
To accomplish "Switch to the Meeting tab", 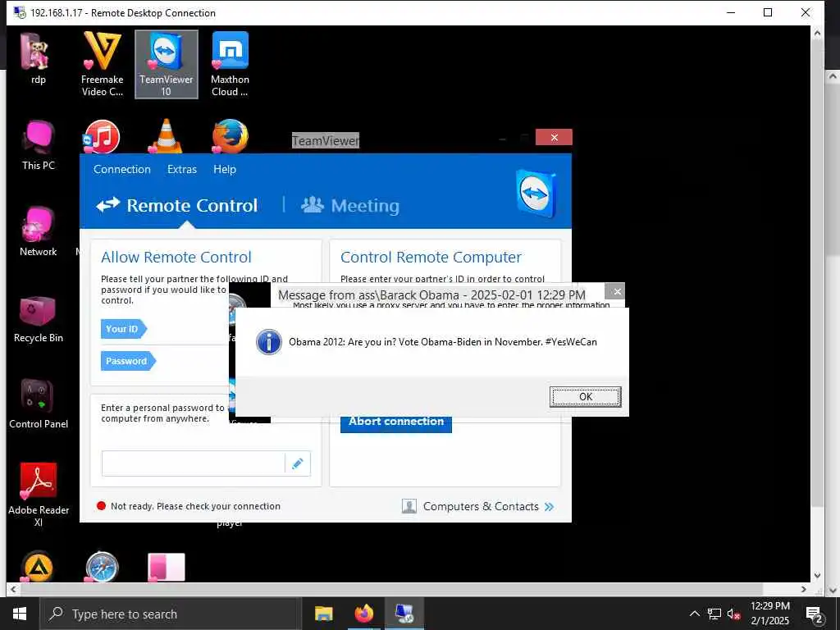I will pyautogui.click(x=350, y=206).
